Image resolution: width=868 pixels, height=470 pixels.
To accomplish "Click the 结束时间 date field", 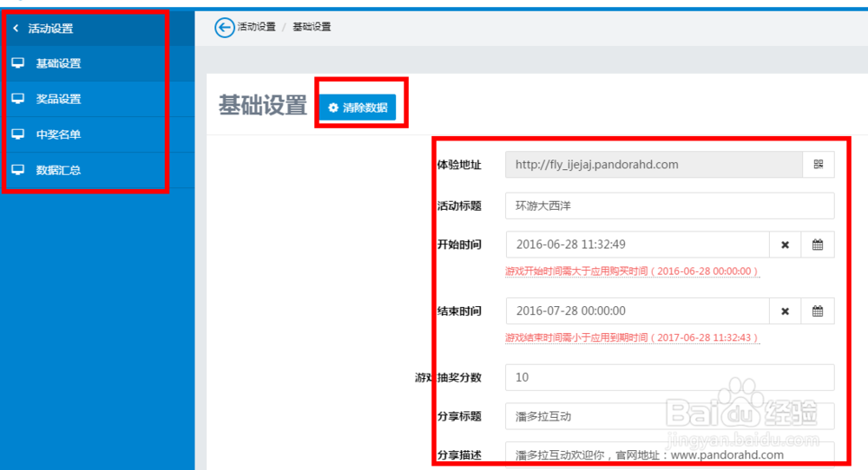I will (638, 310).
